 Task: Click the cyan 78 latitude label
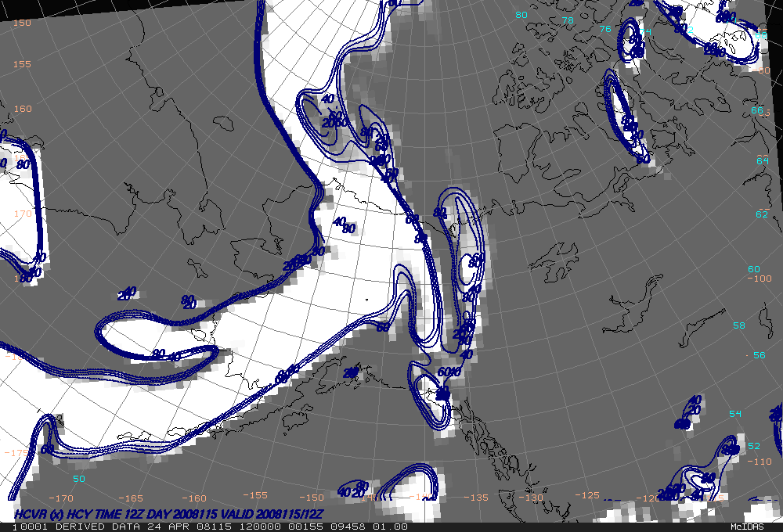pyautogui.click(x=568, y=20)
